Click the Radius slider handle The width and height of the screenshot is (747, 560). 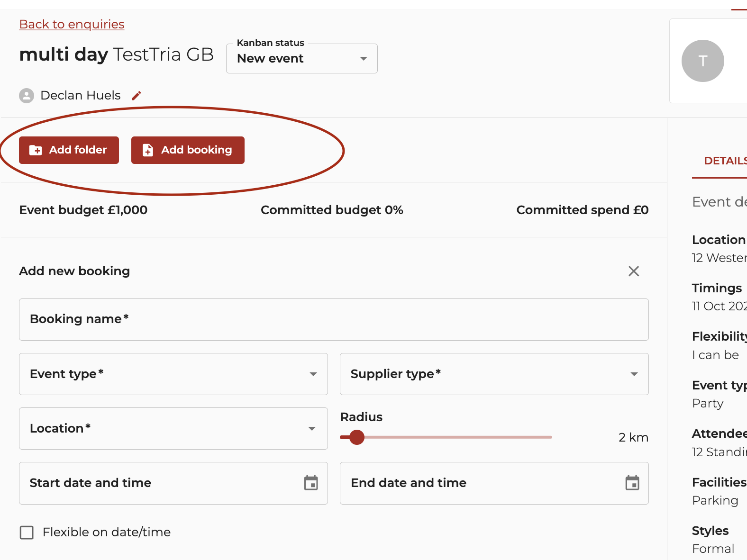[x=356, y=437]
